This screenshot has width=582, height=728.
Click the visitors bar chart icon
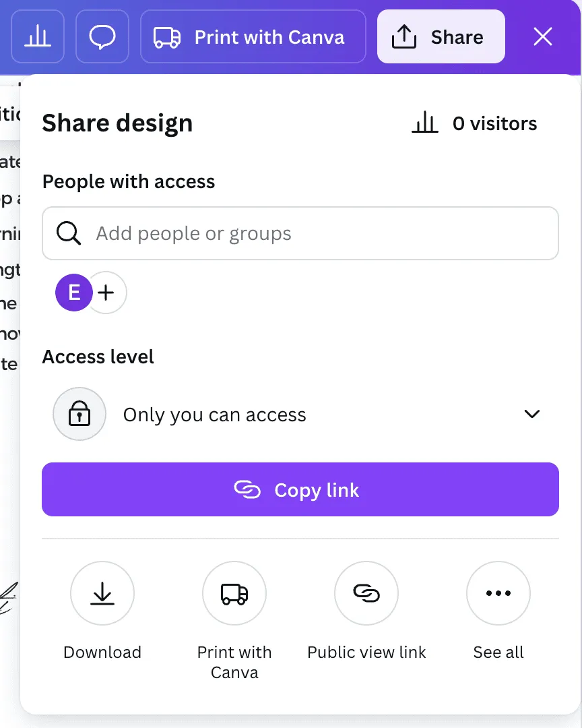(424, 123)
